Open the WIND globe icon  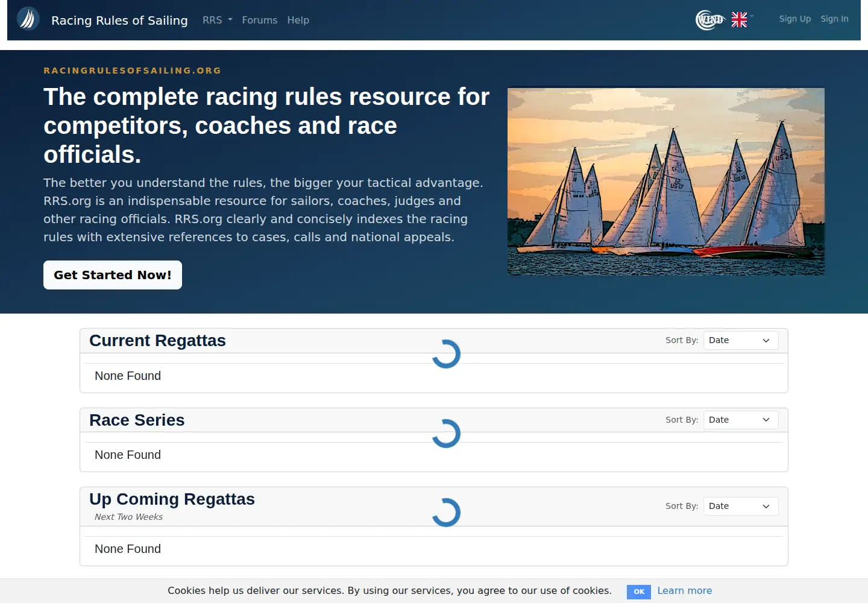tap(709, 20)
